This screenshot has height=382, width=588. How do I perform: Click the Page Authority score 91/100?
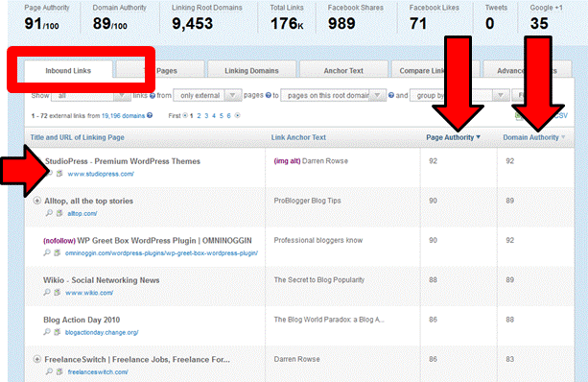[x=41, y=24]
